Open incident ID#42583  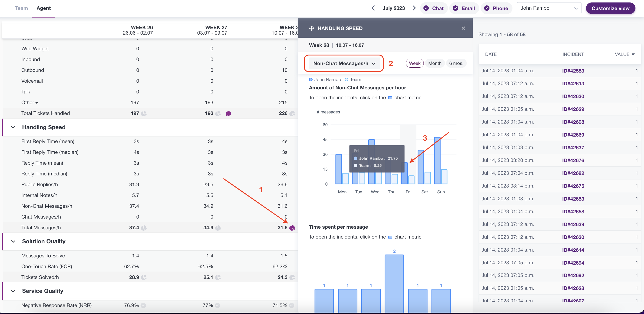[x=573, y=71]
